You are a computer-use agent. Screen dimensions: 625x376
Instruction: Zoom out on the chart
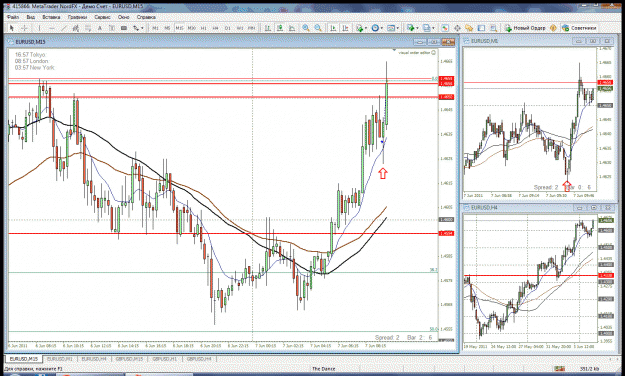pyautogui.click(x=318, y=28)
